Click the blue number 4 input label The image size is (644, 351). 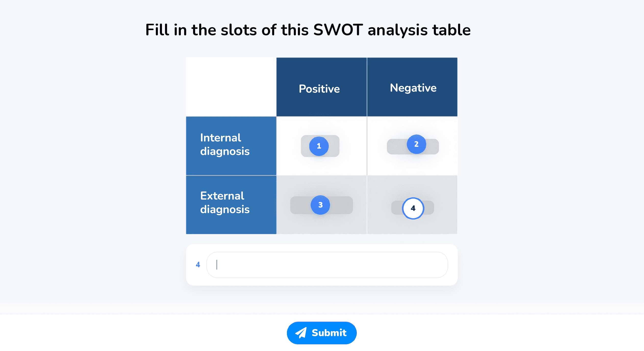tap(198, 265)
